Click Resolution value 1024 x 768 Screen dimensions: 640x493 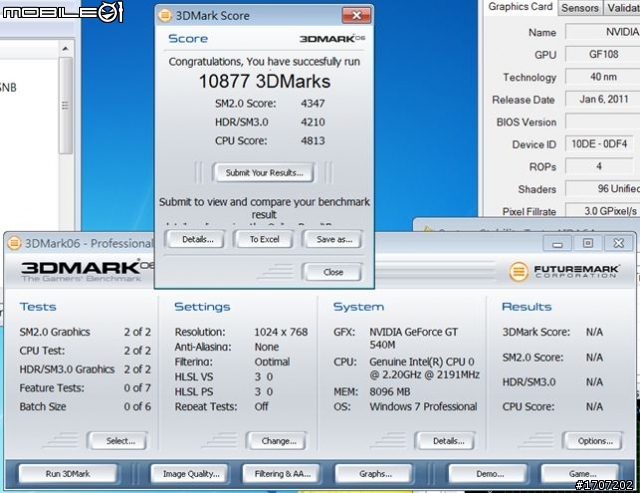(x=281, y=332)
